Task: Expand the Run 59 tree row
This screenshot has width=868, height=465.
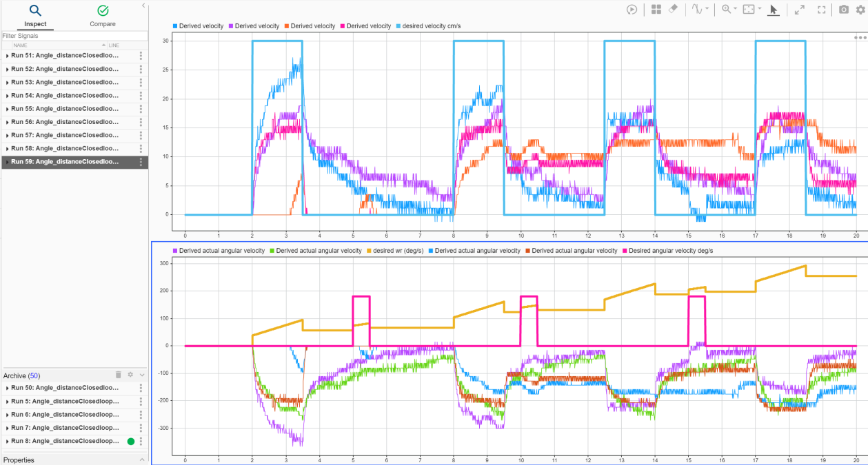Action: pyautogui.click(x=7, y=162)
